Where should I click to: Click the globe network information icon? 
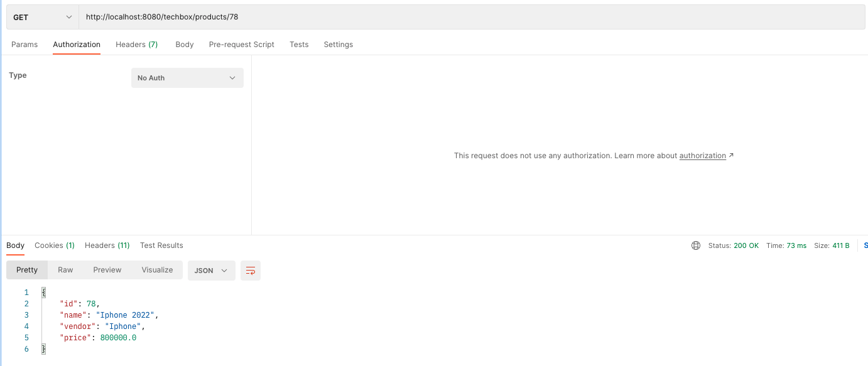pos(695,245)
